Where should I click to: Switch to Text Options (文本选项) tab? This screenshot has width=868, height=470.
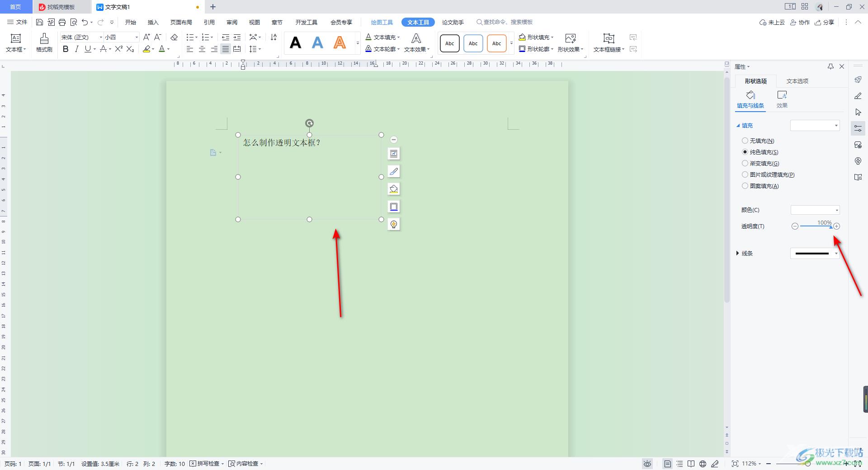(797, 81)
